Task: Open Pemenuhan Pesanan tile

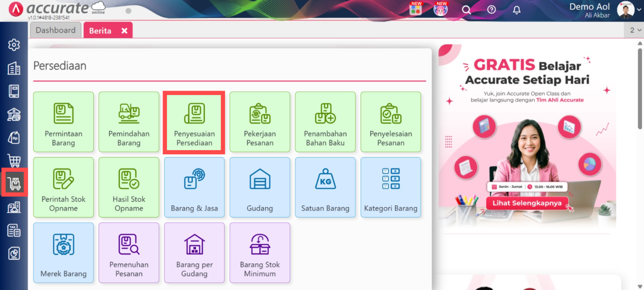Action: point(129,253)
